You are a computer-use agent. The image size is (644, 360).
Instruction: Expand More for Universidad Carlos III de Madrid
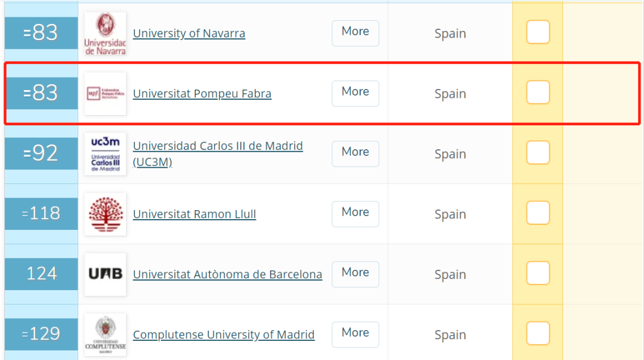click(x=355, y=153)
